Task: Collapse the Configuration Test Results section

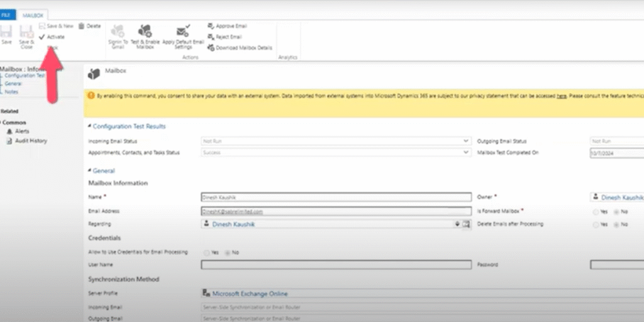Action: [x=91, y=126]
